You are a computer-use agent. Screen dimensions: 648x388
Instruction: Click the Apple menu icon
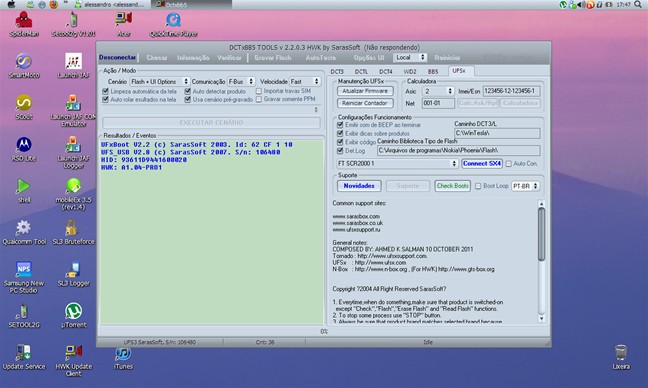point(12,5)
